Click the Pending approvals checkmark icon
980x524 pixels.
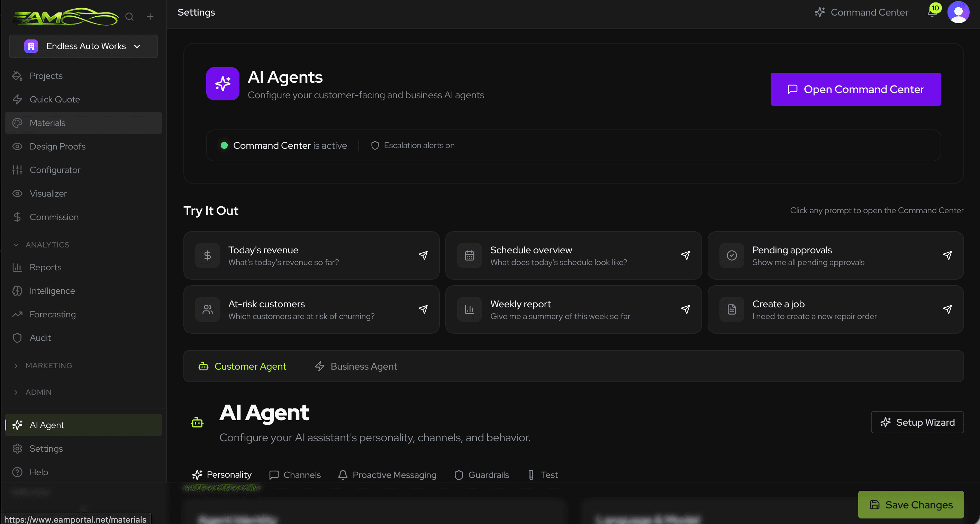pyautogui.click(x=732, y=256)
